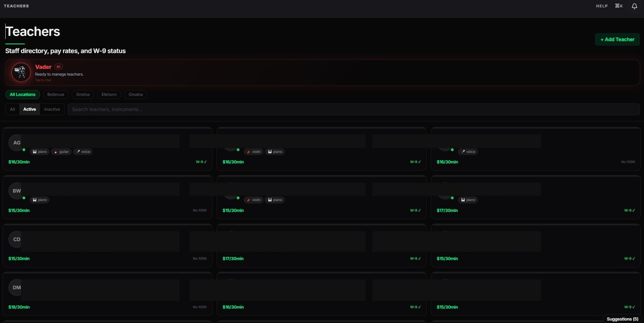Viewport: 644px width, 323px height.
Task: Filter teachers by Bellevue location
Action: [x=55, y=95]
